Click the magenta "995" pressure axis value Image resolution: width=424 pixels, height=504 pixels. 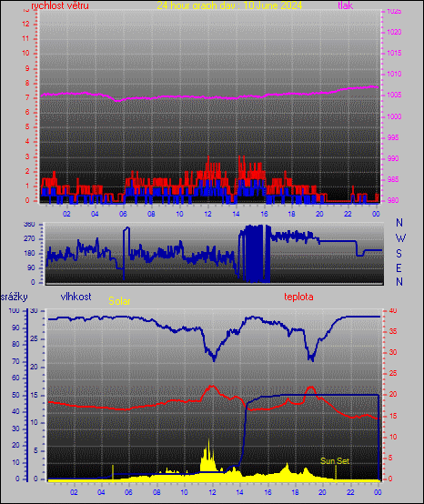pos(393,137)
